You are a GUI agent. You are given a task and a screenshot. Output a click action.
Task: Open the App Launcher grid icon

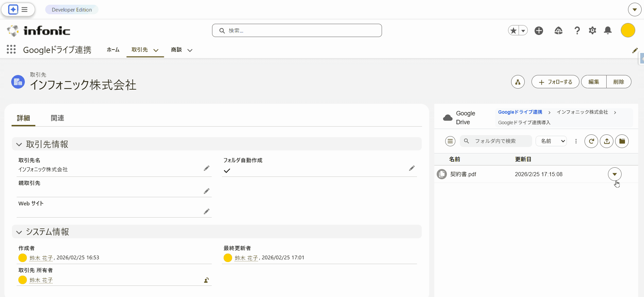click(x=11, y=50)
